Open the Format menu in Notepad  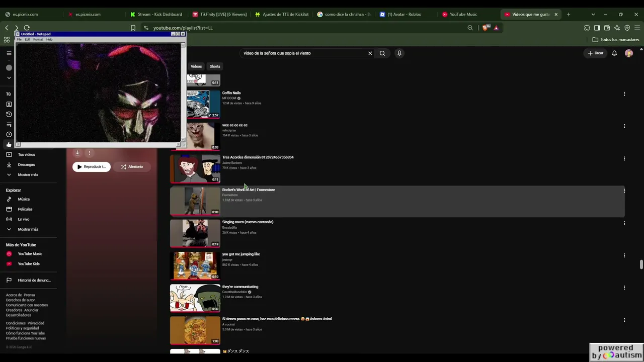point(38,39)
